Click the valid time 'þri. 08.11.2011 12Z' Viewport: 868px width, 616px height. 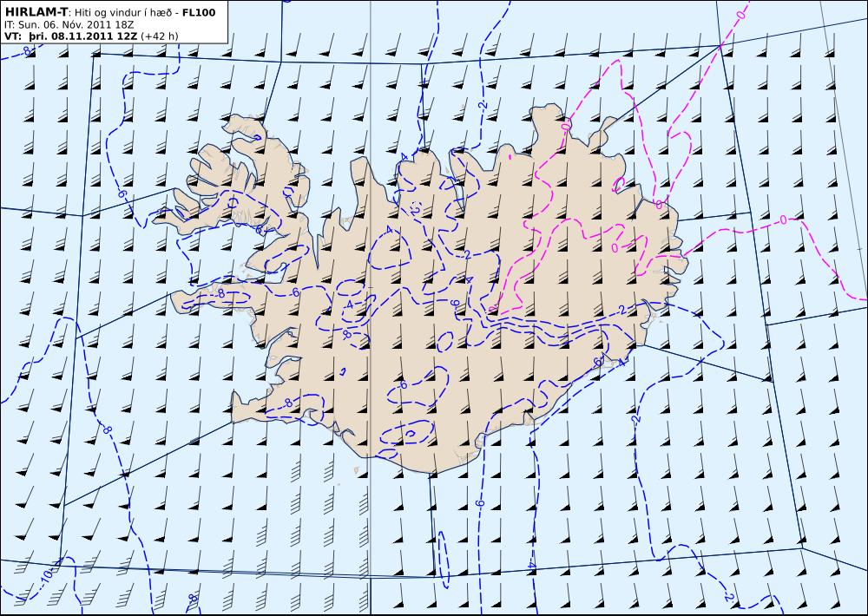(x=83, y=36)
